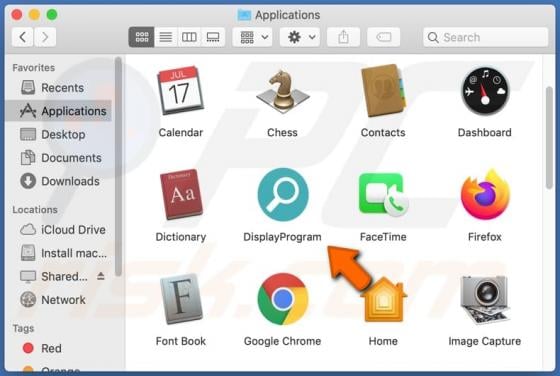Click the Edit Tags toolbar button
Image resolution: width=560 pixels, height=376 pixels.
(x=384, y=37)
